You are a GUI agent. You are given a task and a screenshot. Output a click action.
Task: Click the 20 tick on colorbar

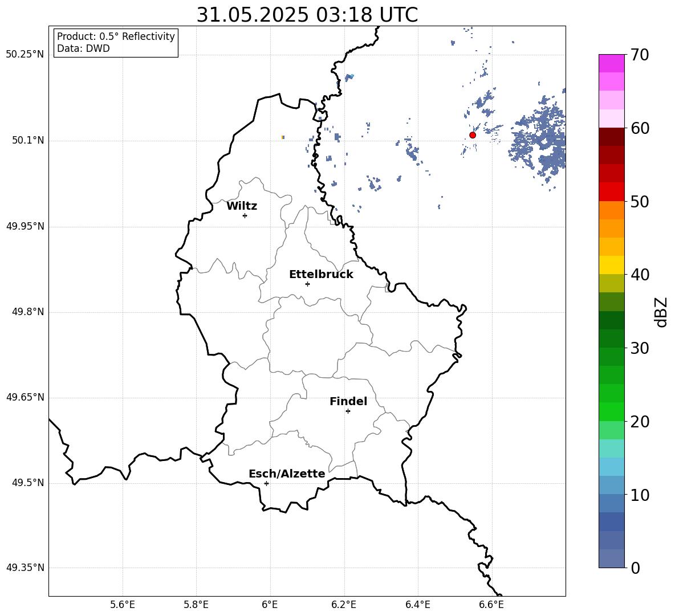[x=640, y=422]
